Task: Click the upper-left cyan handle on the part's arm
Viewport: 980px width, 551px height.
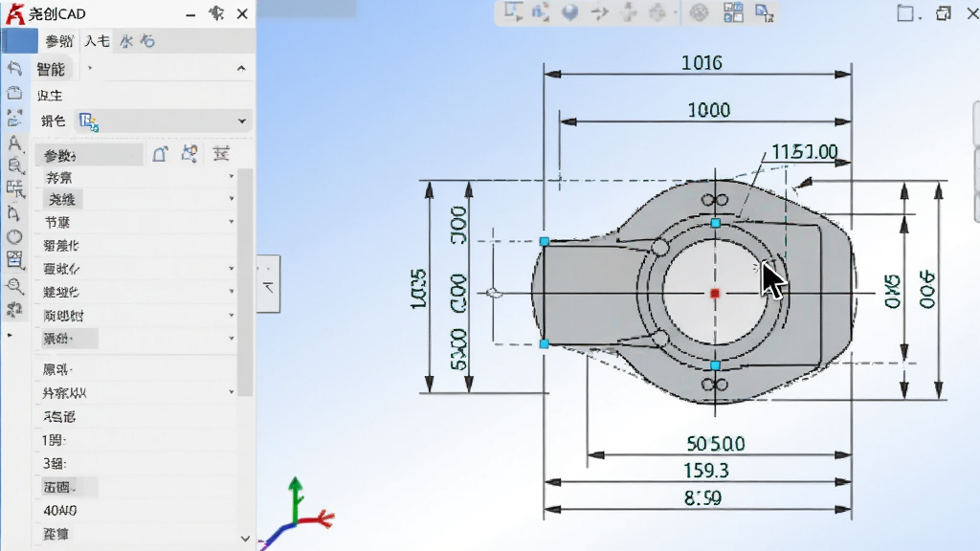Action: tap(545, 241)
